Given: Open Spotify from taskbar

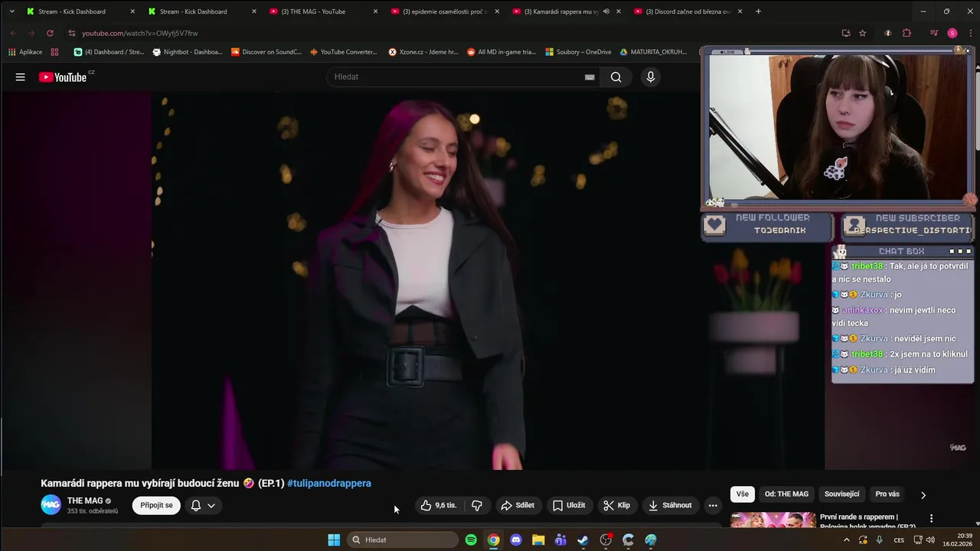Looking at the screenshot, I should pyautogui.click(x=471, y=540).
